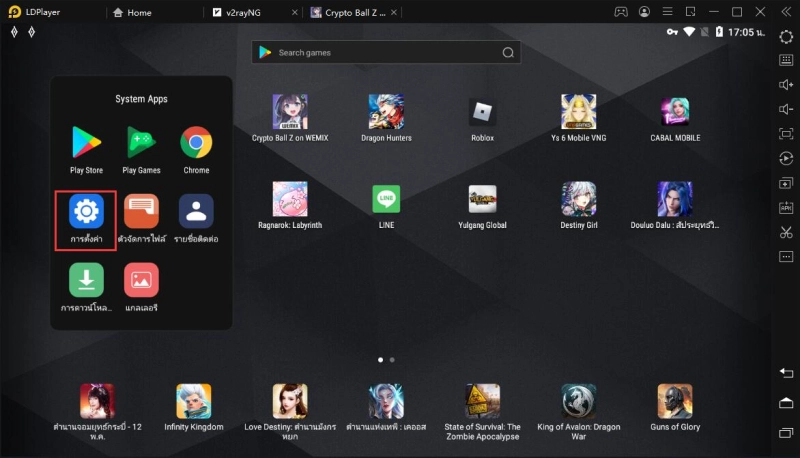800x458 pixels.
Task: Click the Android back button in the sidebar
Action: [x=786, y=373]
